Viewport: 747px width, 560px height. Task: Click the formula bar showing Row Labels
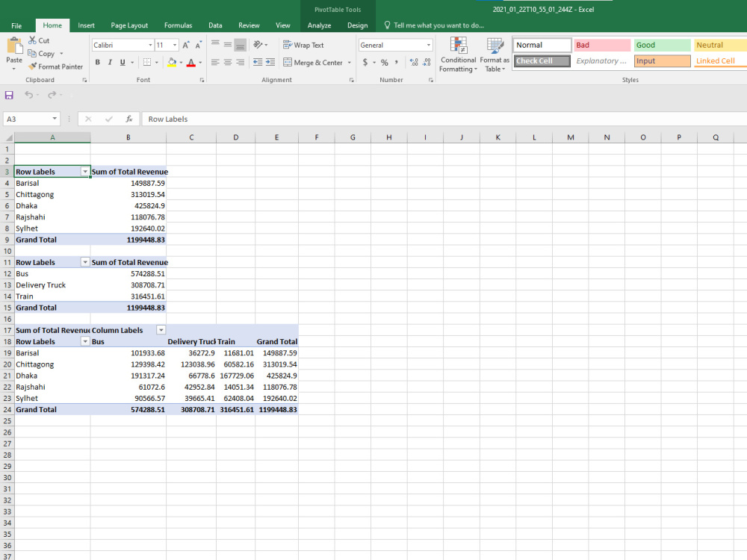coord(443,119)
